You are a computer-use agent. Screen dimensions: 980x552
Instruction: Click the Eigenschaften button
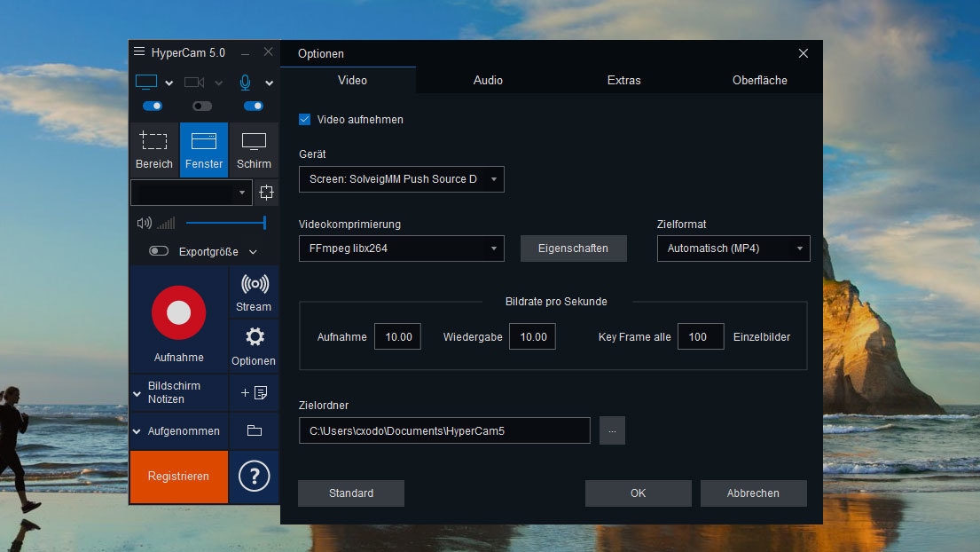(573, 248)
